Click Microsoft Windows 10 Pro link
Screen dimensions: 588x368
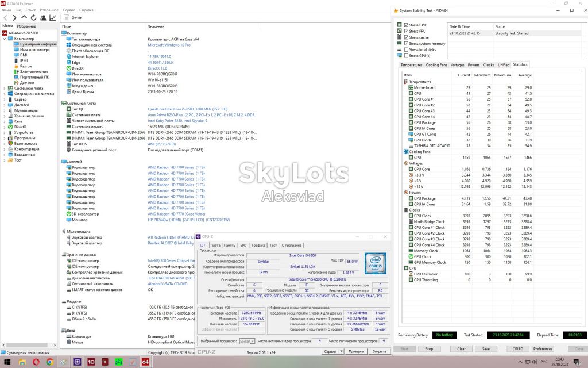tap(169, 45)
